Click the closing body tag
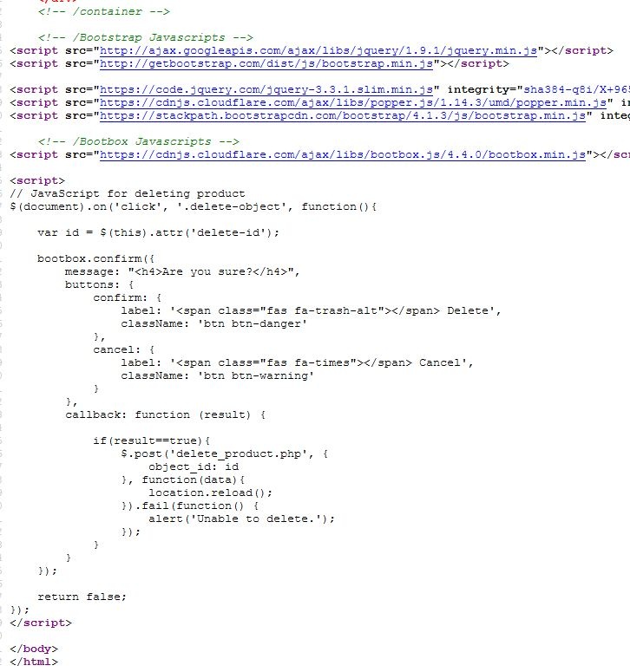The image size is (630, 672). point(34,649)
